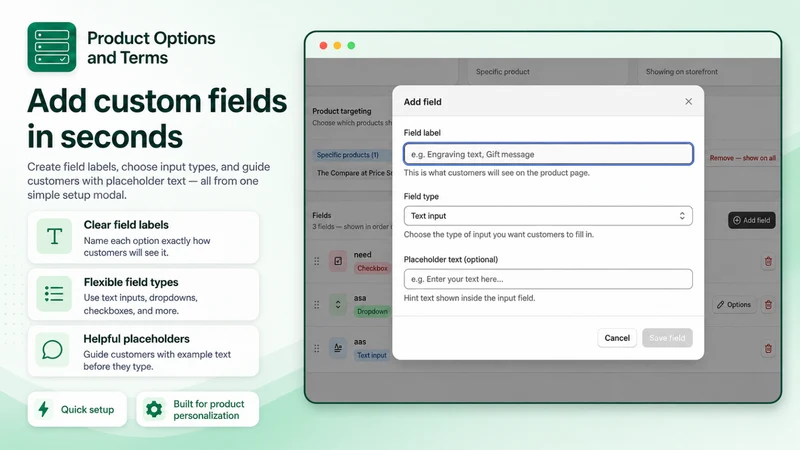
Task: Click the list icon of Flexible field types
Action: (54, 294)
